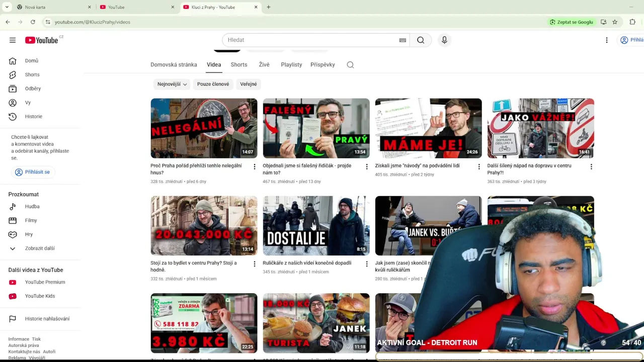This screenshot has width=644, height=362.
Task: Open the FALEŠNÝ PRAVÝ video thumbnail
Action: click(x=316, y=128)
